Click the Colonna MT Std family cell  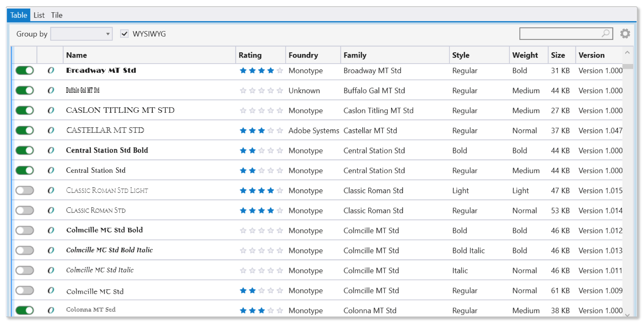(370, 311)
